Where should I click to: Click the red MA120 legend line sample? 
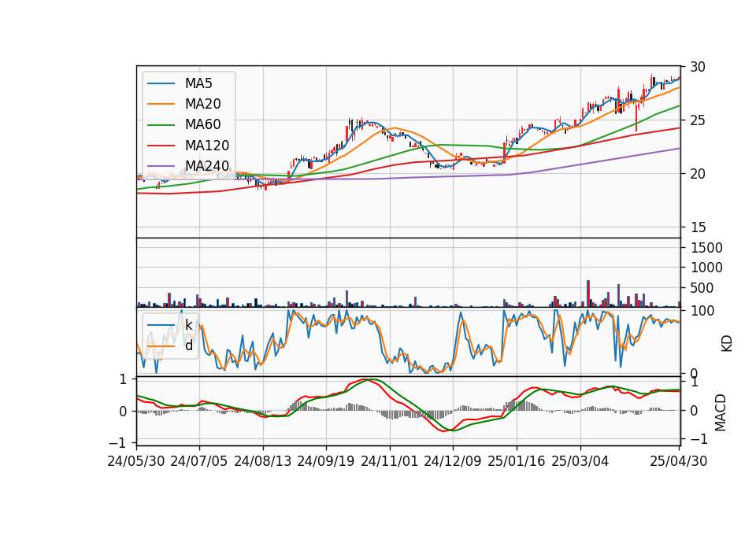point(161,146)
